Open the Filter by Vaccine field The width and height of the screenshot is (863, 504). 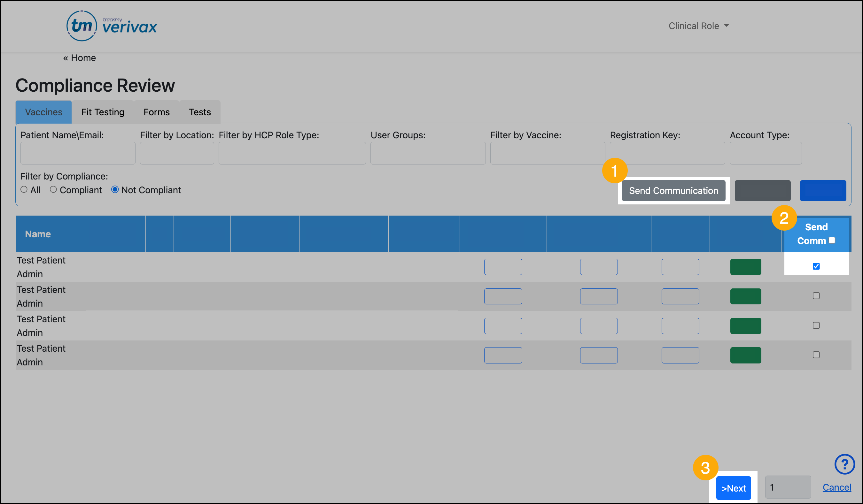coord(547,153)
